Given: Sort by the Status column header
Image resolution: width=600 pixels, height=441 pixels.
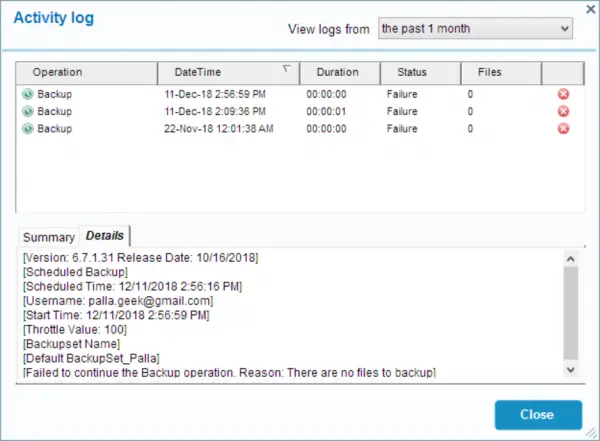Looking at the screenshot, I should (x=421, y=72).
